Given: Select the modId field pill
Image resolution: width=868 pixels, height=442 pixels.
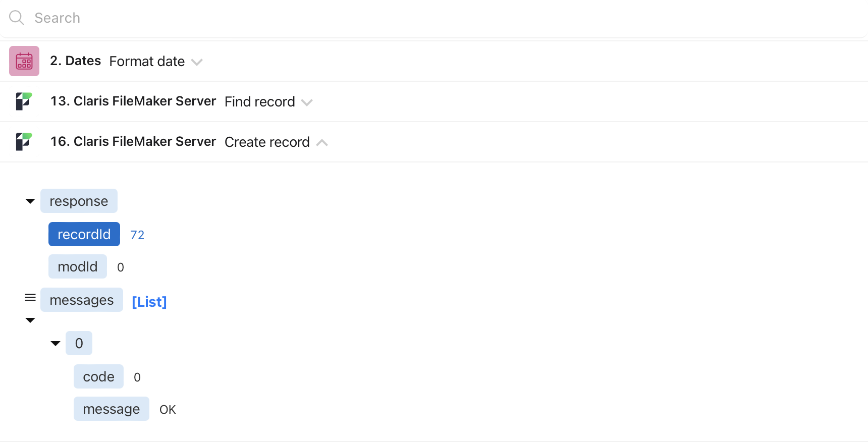Looking at the screenshot, I should coord(77,266).
